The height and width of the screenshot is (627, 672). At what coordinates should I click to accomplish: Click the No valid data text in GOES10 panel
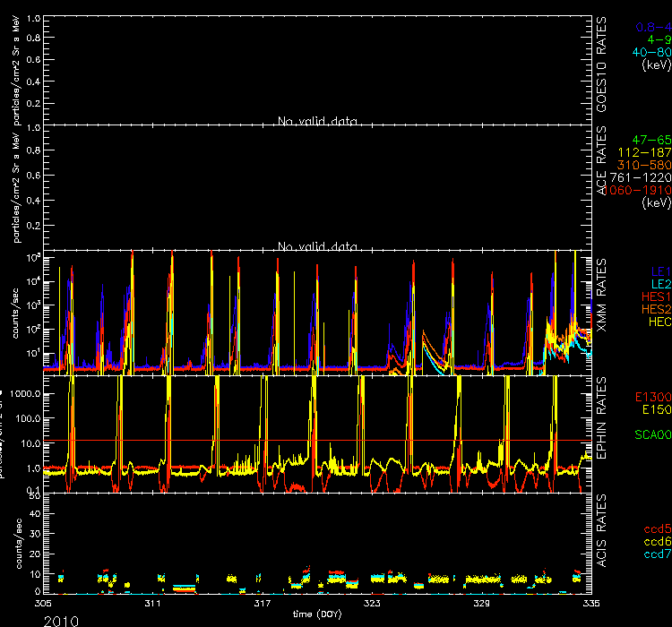click(318, 121)
